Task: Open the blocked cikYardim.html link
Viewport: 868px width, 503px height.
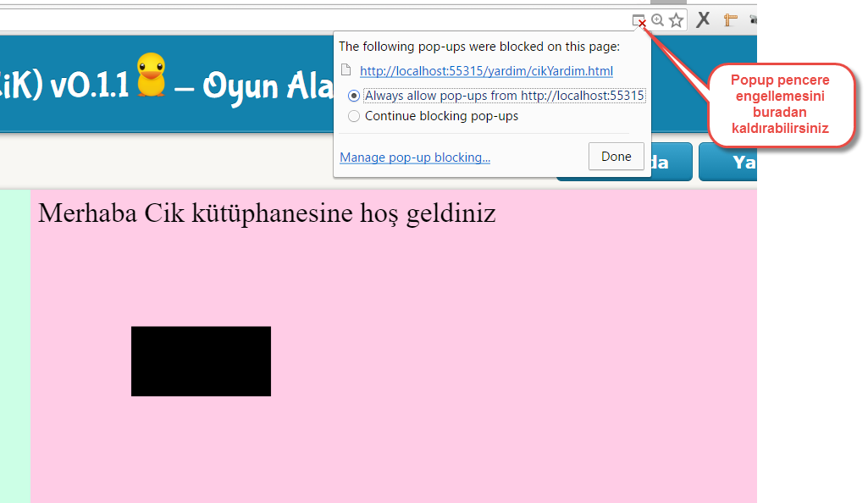Action: pos(486,71)
